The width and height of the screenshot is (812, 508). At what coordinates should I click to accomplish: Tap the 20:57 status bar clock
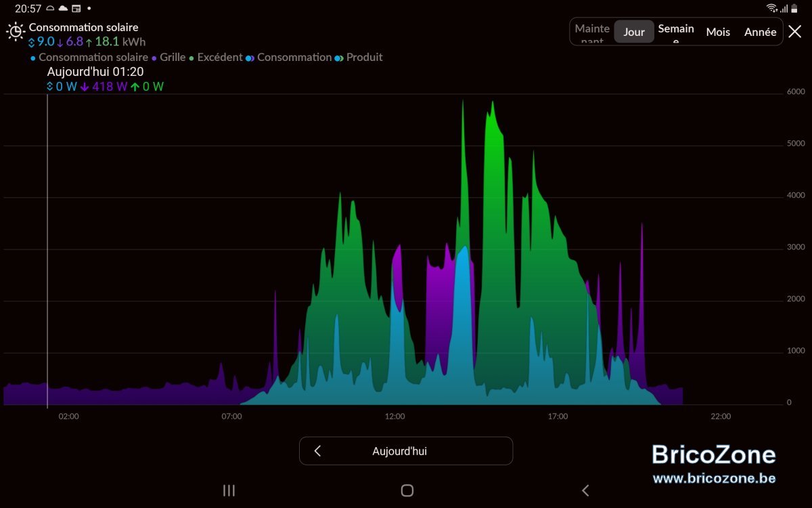28,9
